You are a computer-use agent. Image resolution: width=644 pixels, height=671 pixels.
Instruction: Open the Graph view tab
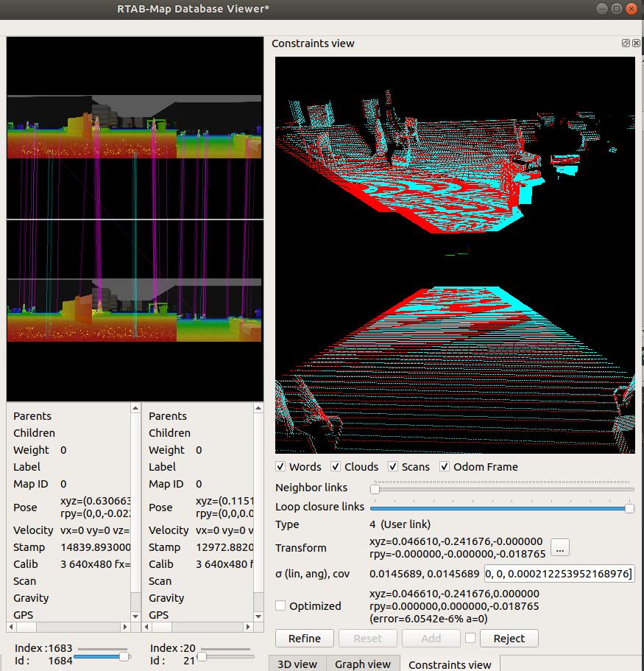tap(363, 664)
